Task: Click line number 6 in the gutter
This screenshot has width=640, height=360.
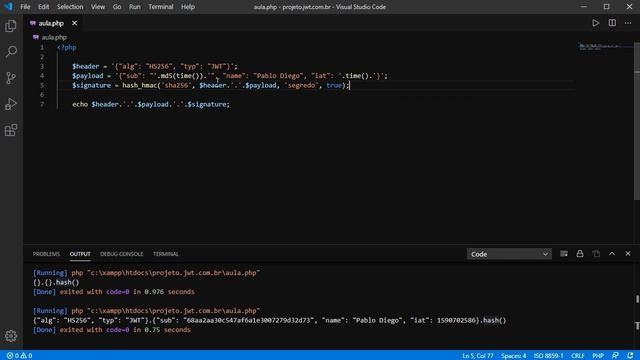Action: [42, 95]
